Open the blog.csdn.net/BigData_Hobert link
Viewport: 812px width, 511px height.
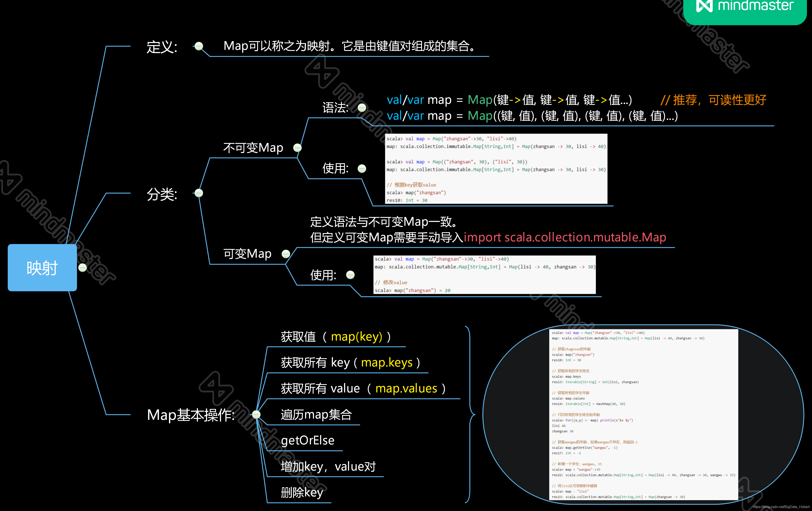coord(781,507)
